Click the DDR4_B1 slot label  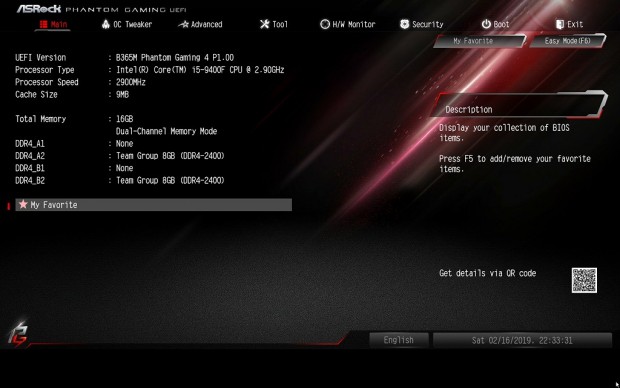[30, 168]
